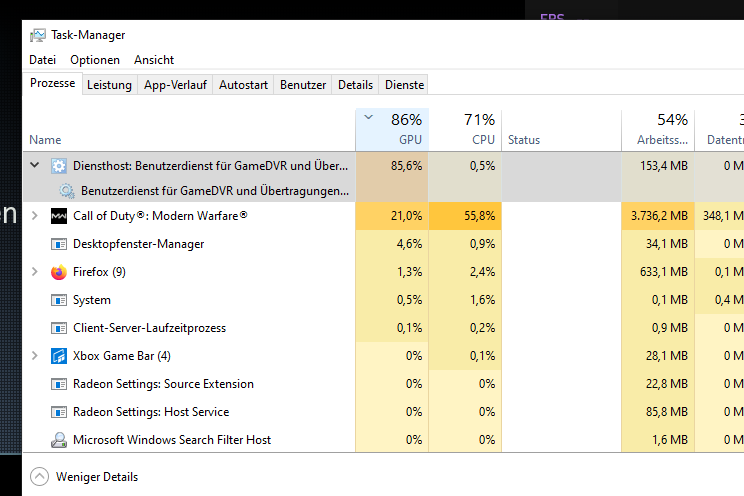Click the Call of Duty Modern Warfare icon
744x496 pixels.
pyautogui.click(x=59, y=216)
